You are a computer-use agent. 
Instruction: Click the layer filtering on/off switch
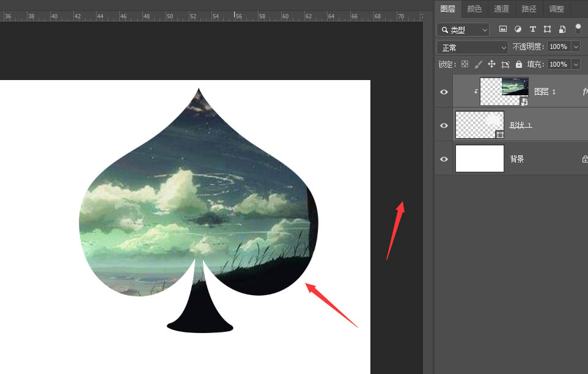(x=578, y=29)
